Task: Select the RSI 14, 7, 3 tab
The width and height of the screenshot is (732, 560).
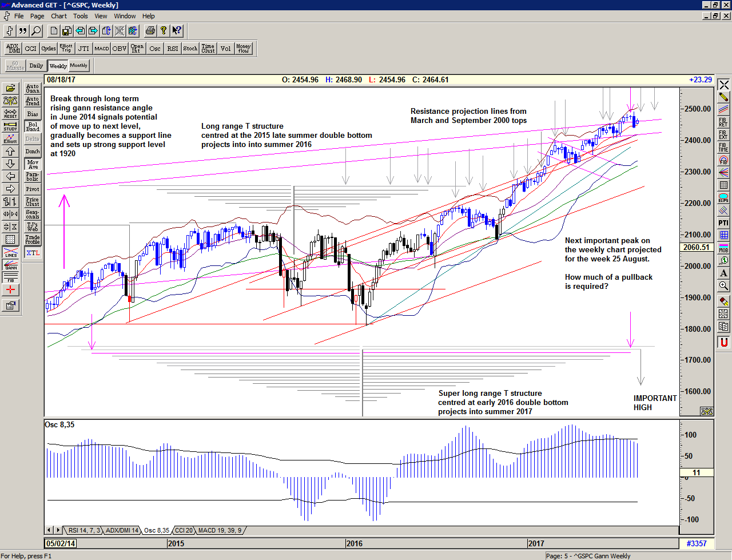Action: tap(83, 530)
